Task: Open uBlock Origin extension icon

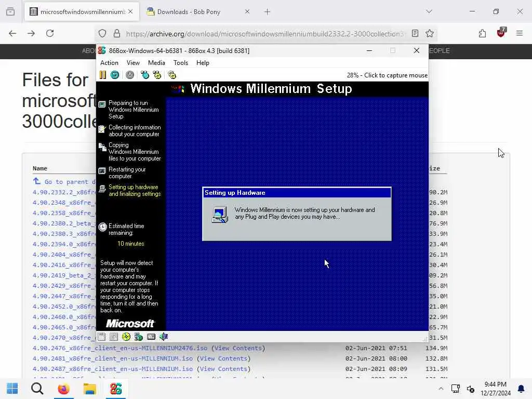Action: [501, 33]
